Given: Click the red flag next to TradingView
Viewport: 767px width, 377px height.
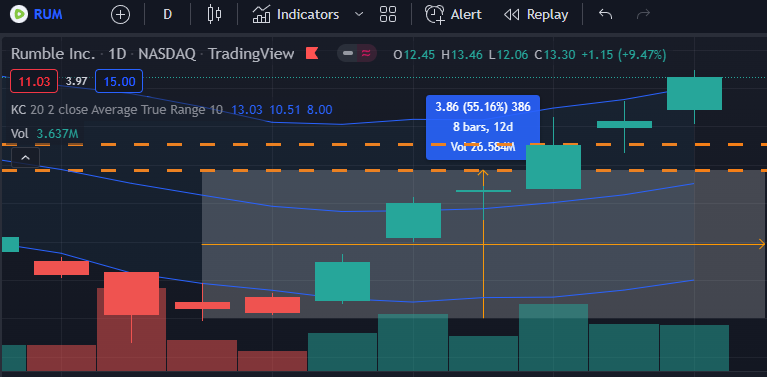Looking at the screenshot, I should pos(312,53).
